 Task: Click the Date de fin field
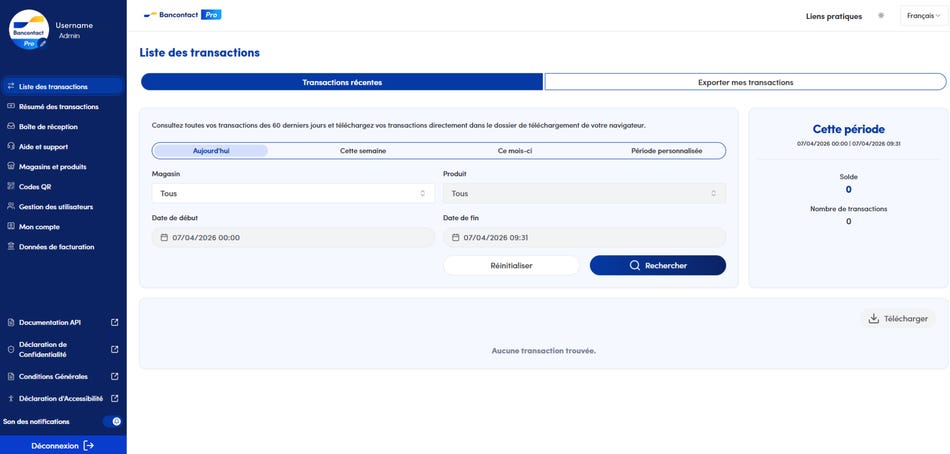tap(584, 238)
